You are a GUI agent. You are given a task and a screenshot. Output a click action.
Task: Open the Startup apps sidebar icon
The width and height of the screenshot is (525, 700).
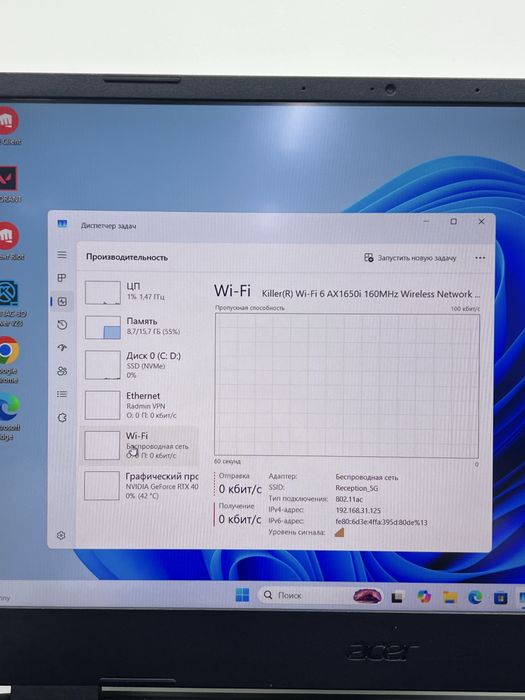point(62,348)
